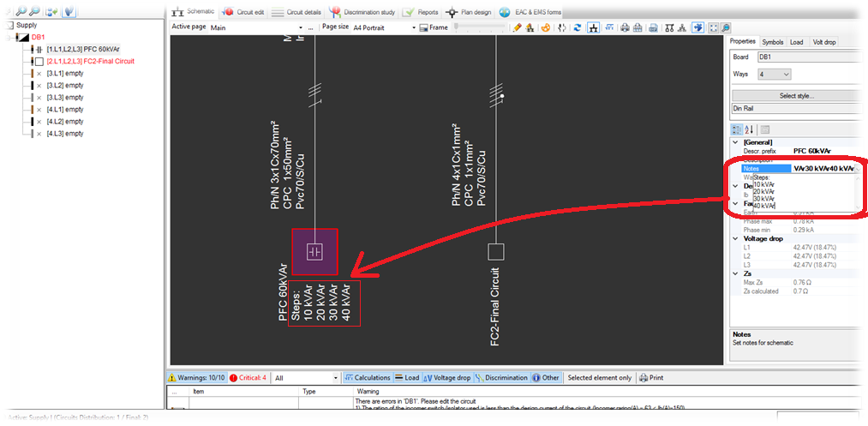This screenshot has width=868, height=426.
Task: Toggle Calculations warnings filter
Action: [x=368, y=378]
